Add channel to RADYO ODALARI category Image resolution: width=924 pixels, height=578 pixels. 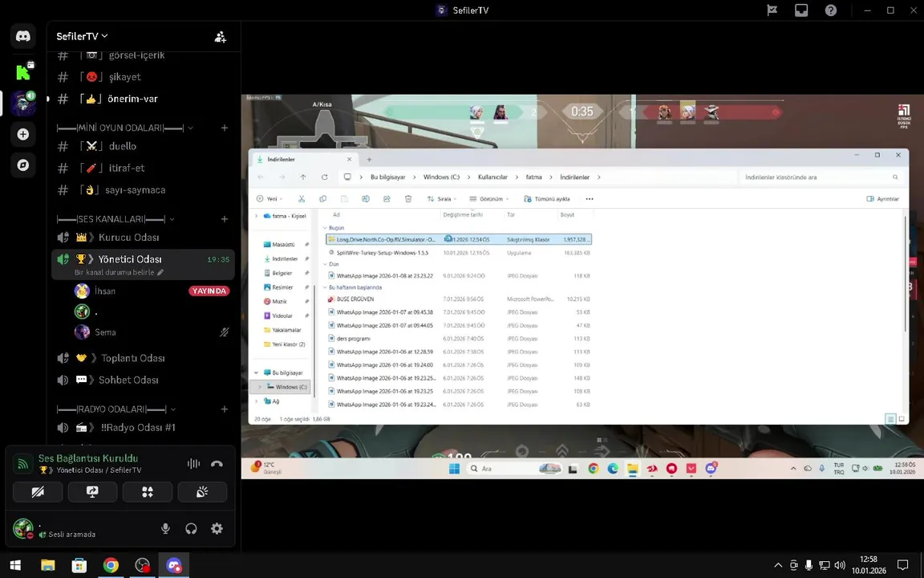225,409
